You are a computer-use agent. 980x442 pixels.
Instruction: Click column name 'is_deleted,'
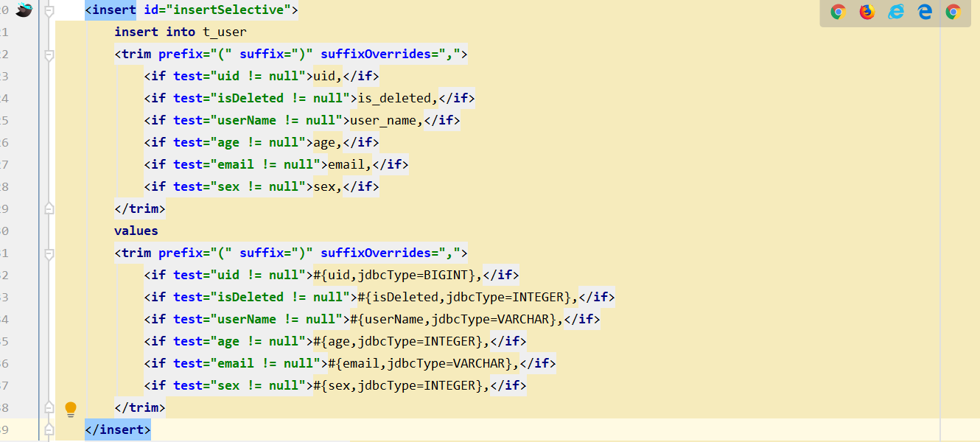pos(398,98)
